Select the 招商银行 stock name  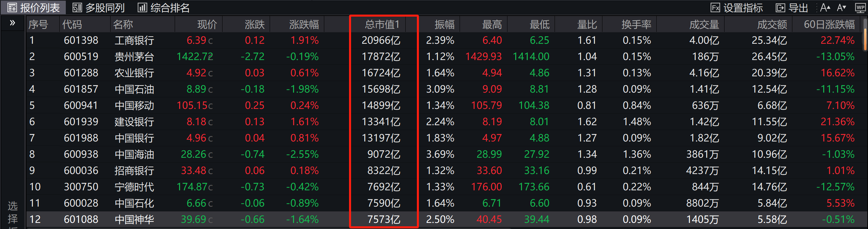pyautogui.click(x=134, y=171)
